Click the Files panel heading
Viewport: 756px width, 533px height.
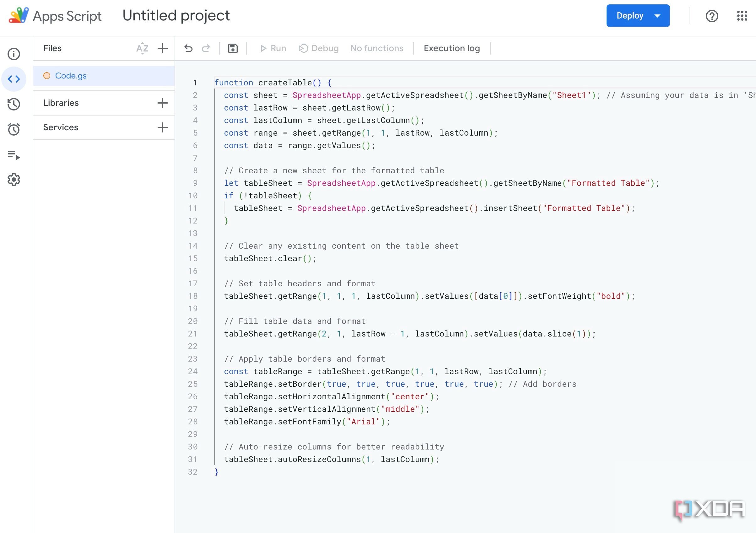point(52,48)
